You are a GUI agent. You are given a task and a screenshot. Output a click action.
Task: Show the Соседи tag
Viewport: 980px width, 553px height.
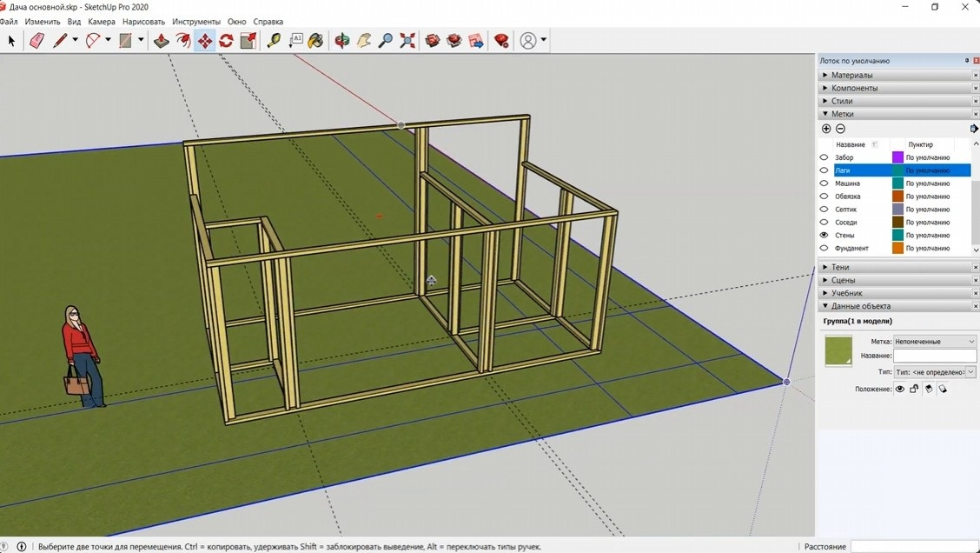click(x=824, y=222)
